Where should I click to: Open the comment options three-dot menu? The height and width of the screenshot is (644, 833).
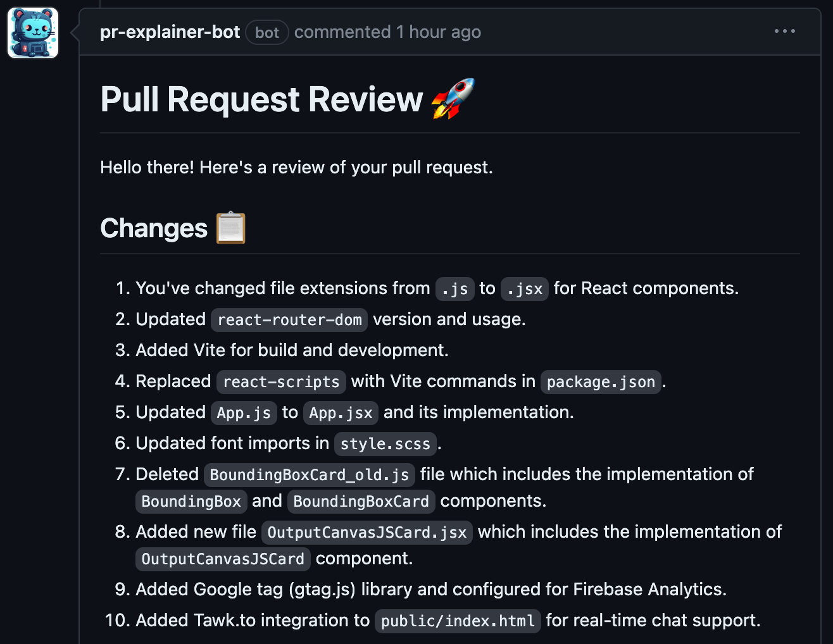[x=784, y=31]
